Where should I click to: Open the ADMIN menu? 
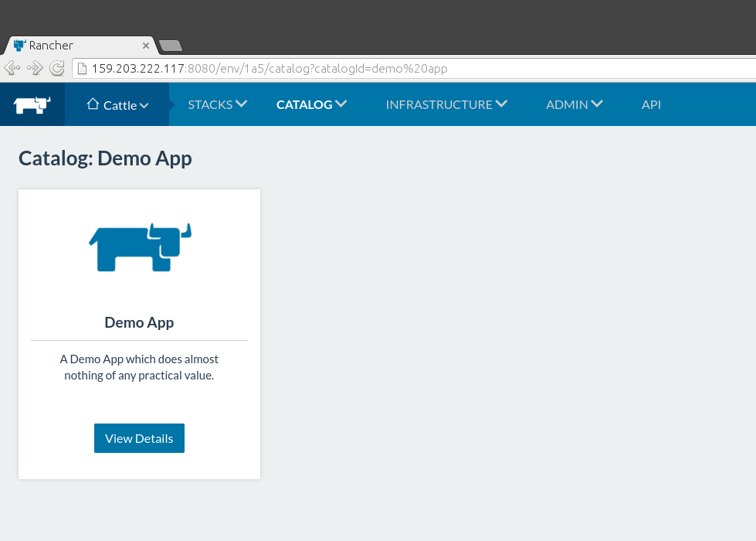tap(575, 104)
